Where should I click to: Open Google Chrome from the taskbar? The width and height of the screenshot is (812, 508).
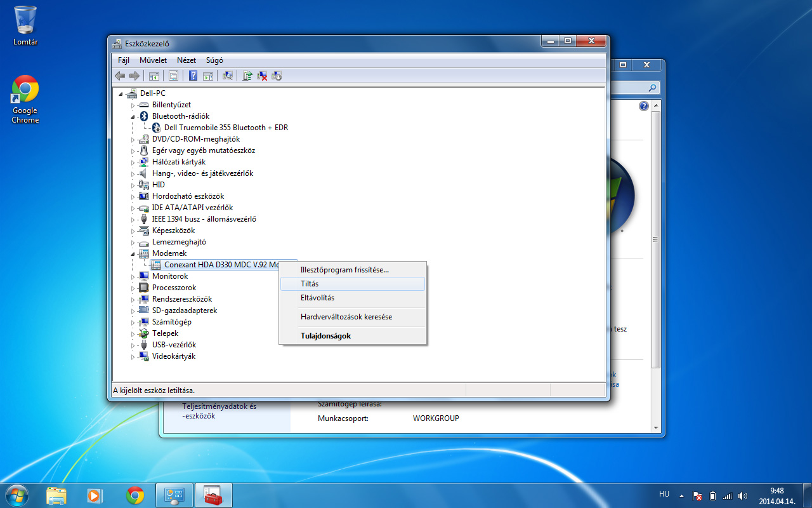pyautogui.click(x=135, y=495)
